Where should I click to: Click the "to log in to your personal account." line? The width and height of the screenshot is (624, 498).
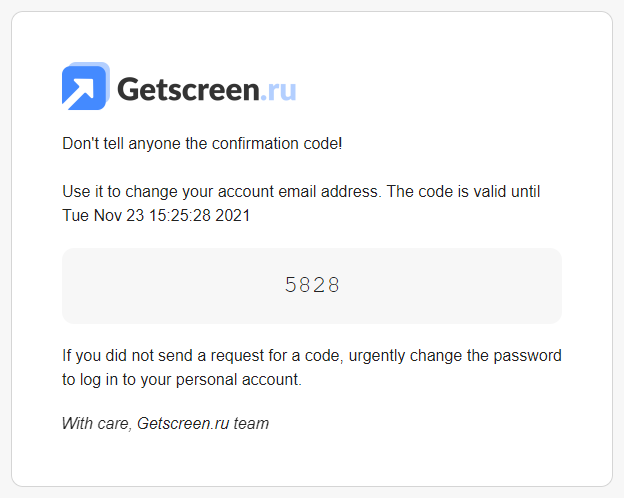tap(182, 380)
